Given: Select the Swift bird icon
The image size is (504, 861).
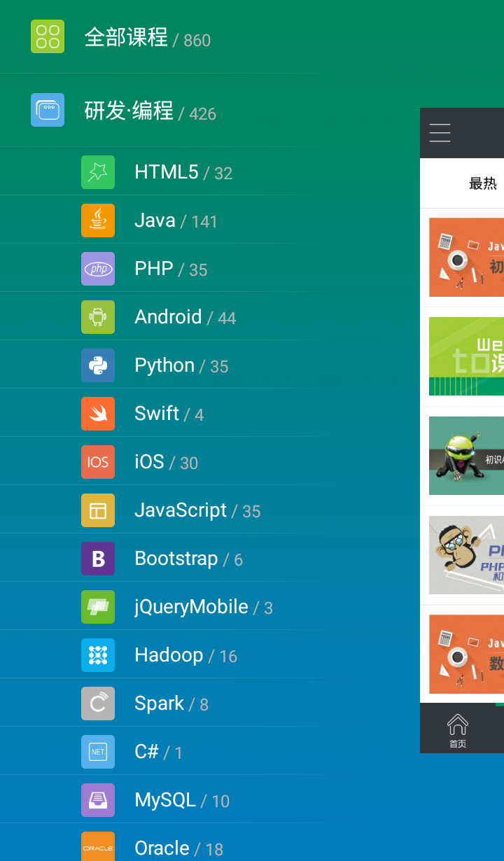Looking at the screenshot, I should [x=98, y=414].
